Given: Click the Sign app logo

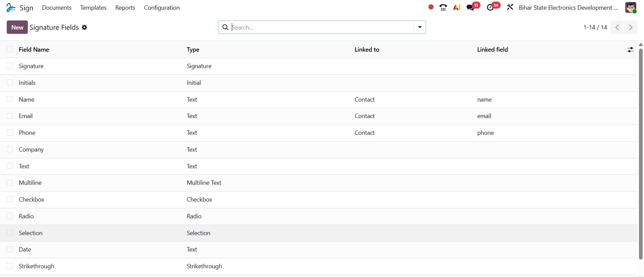Looking at the screenshot, I should click(11, 7).
